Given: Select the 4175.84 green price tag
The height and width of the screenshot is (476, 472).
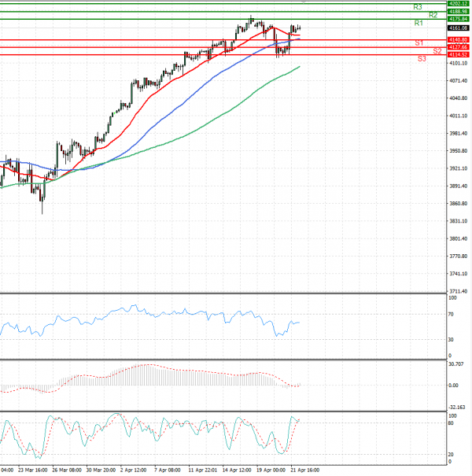Looking at the screenshot, I should click(458, 19).
